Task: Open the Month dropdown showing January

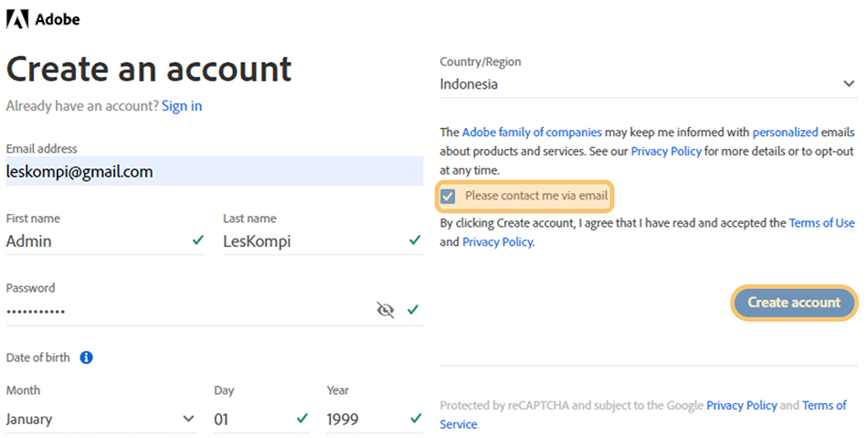Action: (x=101, y=419)
